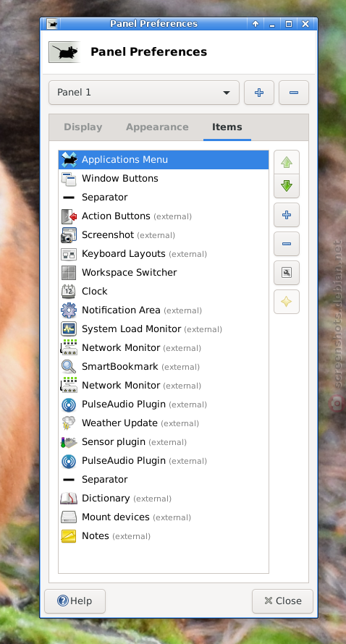Select the Clock item

pos(164,291)
